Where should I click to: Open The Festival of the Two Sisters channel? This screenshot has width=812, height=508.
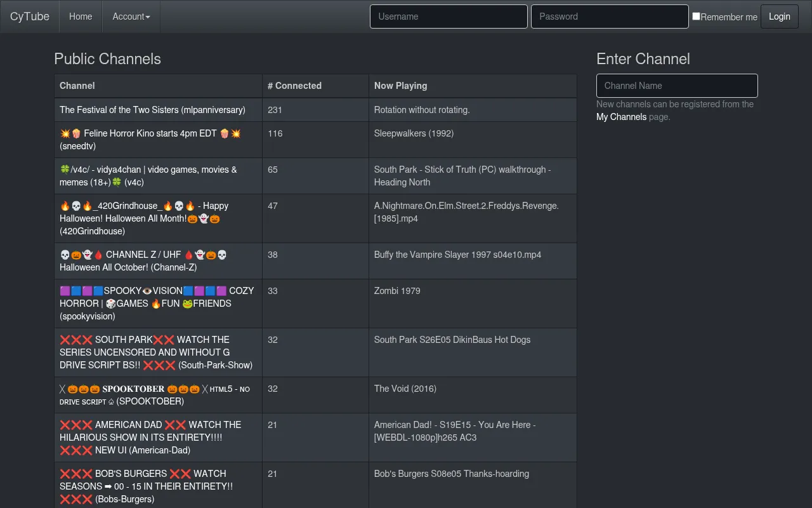pyautogui.click(x=152, y=110)
